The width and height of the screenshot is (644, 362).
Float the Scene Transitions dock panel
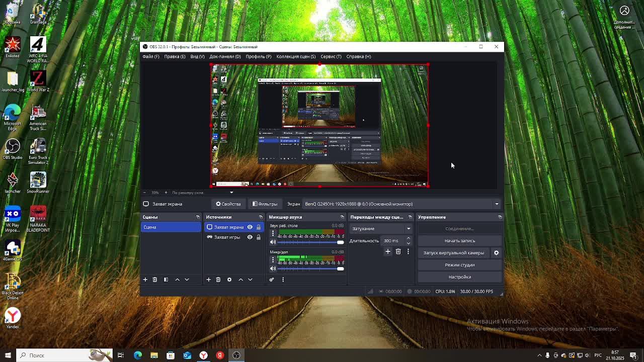tap(410, 217)
